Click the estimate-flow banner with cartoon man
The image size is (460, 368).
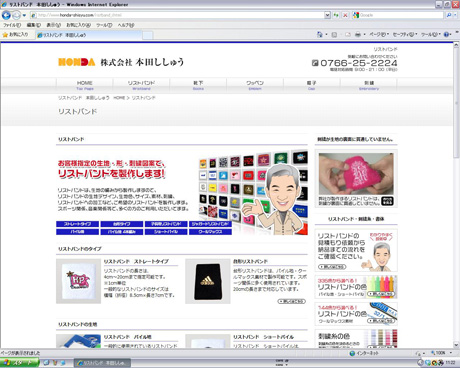tap(356, 250)
